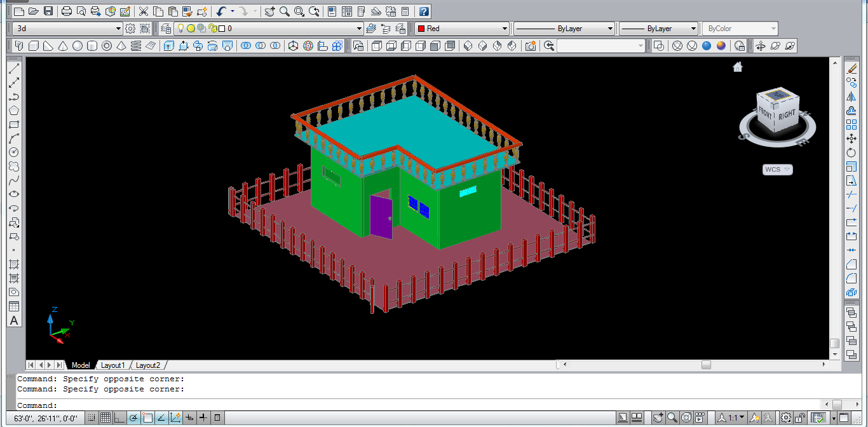Toggle Object Snap Tracking in status bar
This screenshot has width=868, height=427.
tap(161, 417)
